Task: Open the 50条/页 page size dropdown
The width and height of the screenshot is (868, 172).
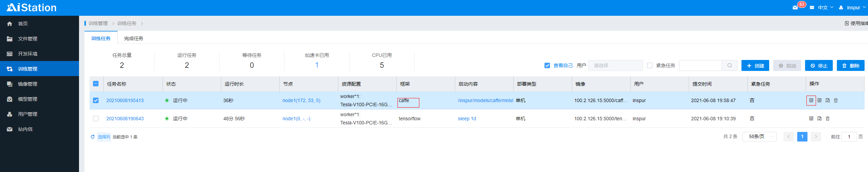Action: click(759, 137)
